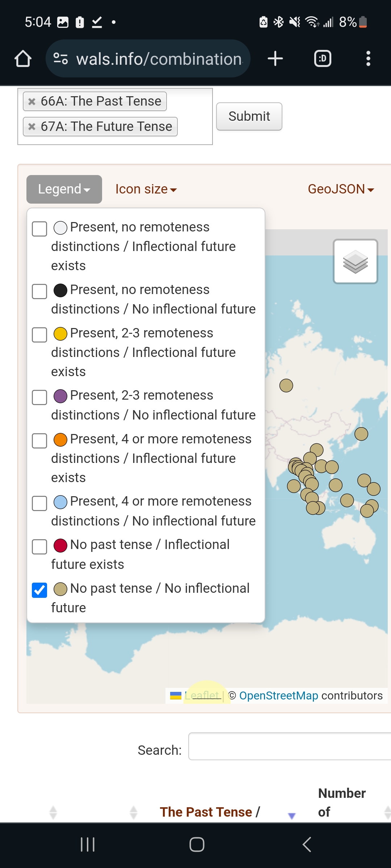The width and height of the screenshot is (391, 868).
Task: Check Present, no remoteness / No inflectional future
Action: [x=39, y=292]
